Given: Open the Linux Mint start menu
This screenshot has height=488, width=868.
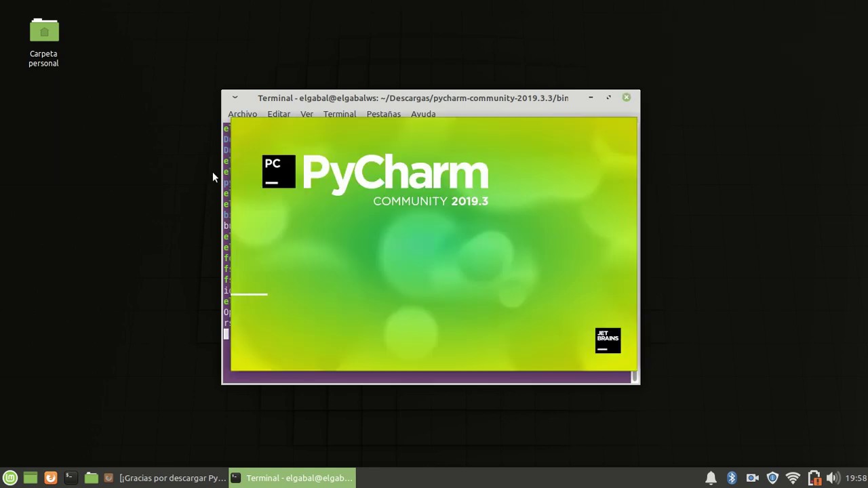Looking at the screenshot, I should (10, 478).
